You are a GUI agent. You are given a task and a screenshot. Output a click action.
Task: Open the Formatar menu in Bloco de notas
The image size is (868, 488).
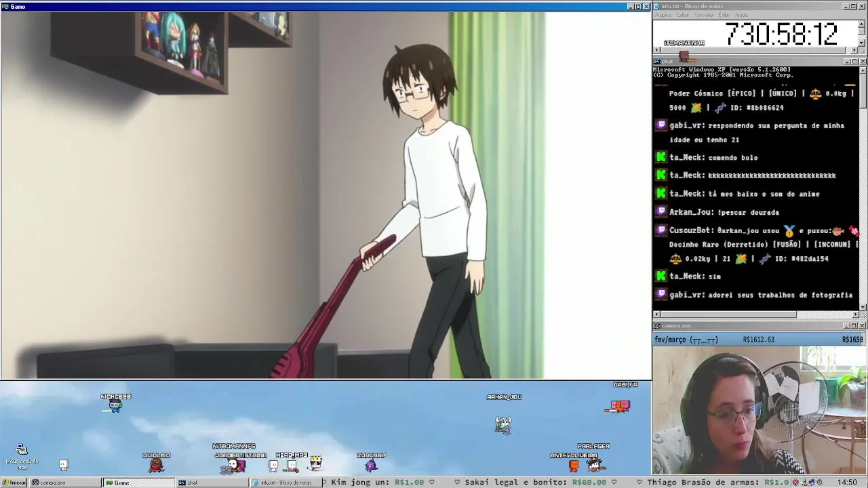click(x=704, y=15)
